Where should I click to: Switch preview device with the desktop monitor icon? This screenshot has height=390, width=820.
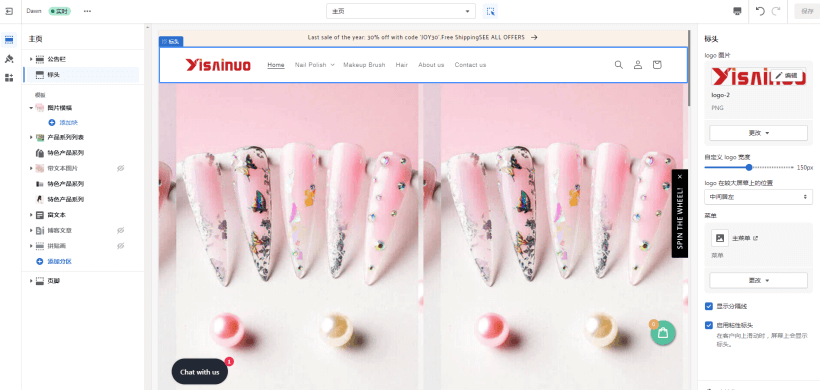pyautogui.click(x=737, y=11)
